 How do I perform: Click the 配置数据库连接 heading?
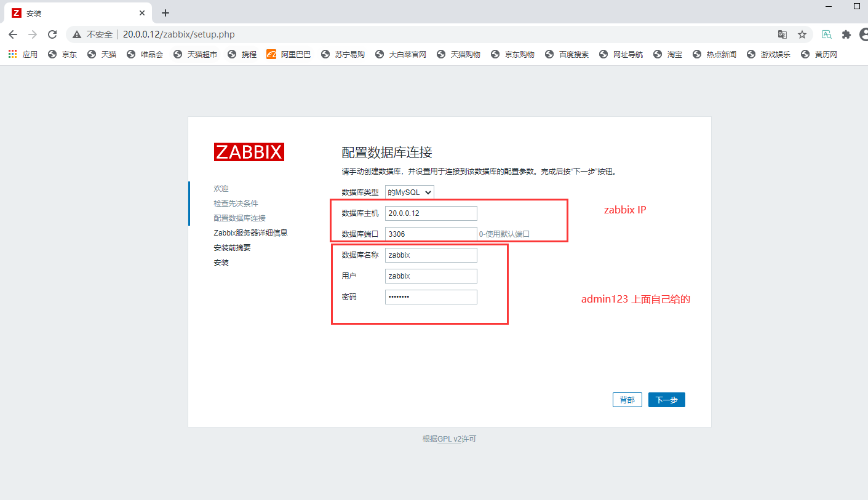click(x=387, y=153)
